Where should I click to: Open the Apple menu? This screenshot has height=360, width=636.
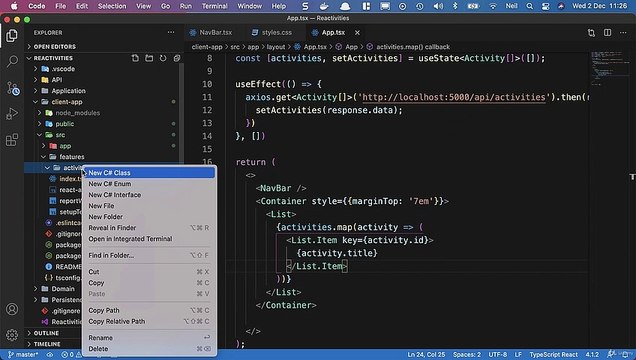14,6
